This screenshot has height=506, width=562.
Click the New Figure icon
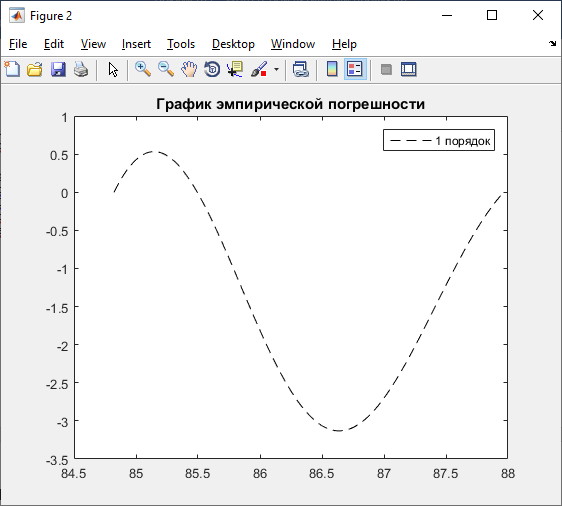pyautogui.click(x=12, y=69)
